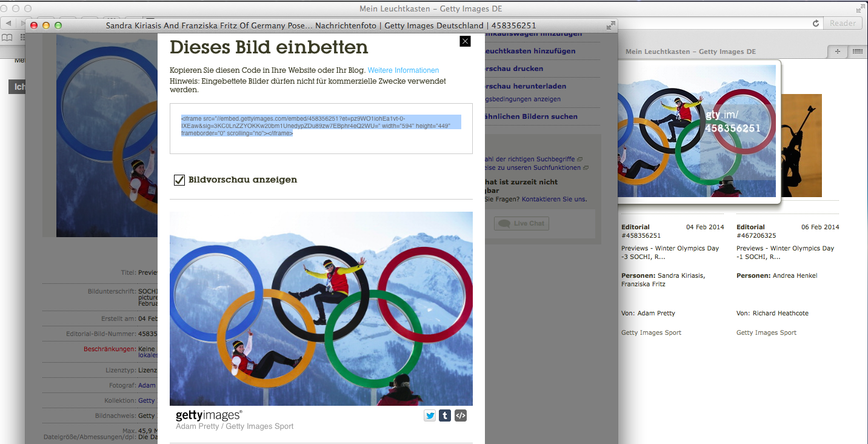Click Leuchtkasten hinzufügen in the popup window

530,51
